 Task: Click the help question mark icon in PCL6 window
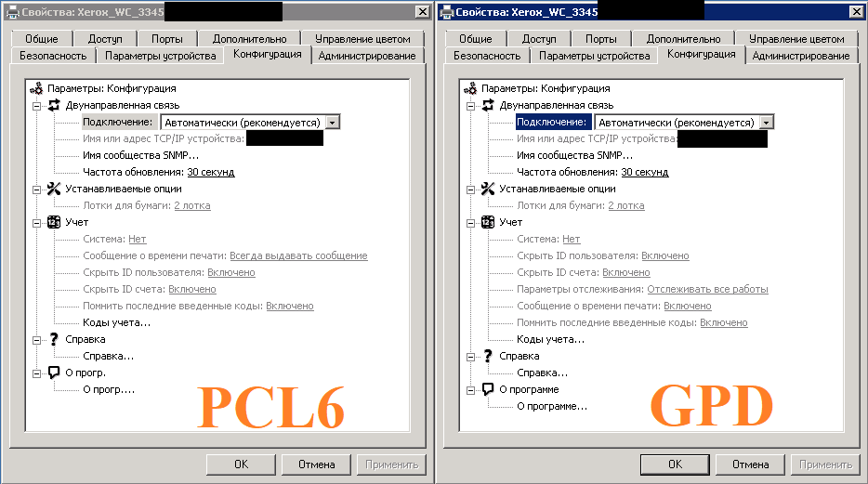click(54, 339)
